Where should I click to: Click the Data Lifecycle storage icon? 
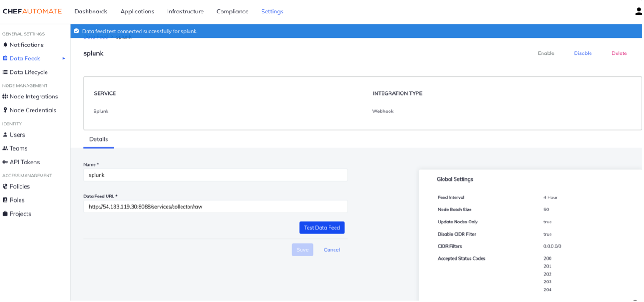(x=5, y=72)
